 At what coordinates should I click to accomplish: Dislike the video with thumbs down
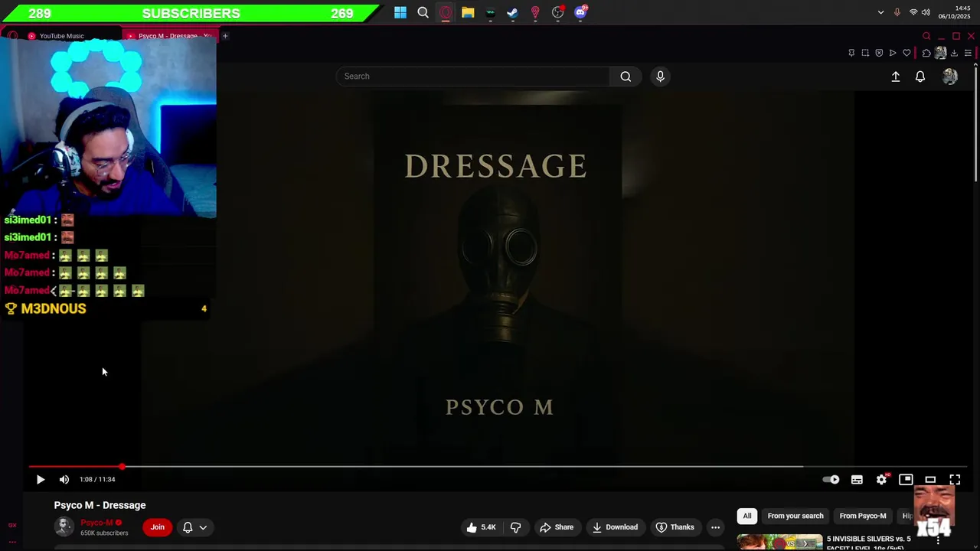coord(515,527)
